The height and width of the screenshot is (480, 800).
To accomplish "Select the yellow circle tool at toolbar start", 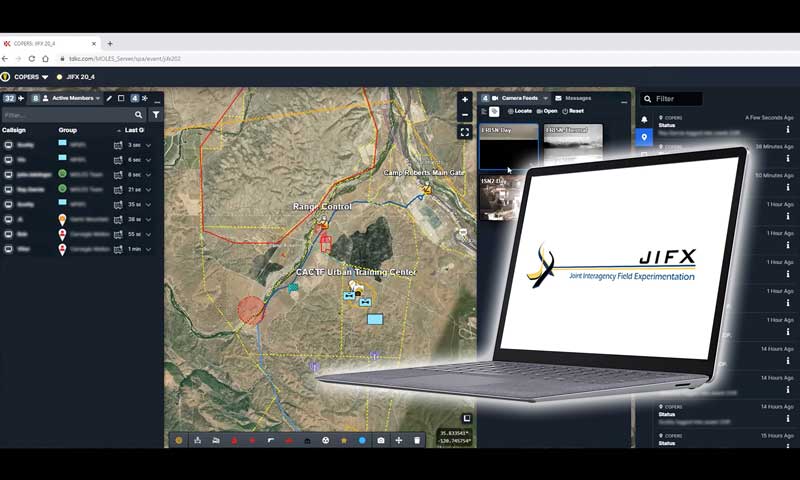I will coord(179,440).
